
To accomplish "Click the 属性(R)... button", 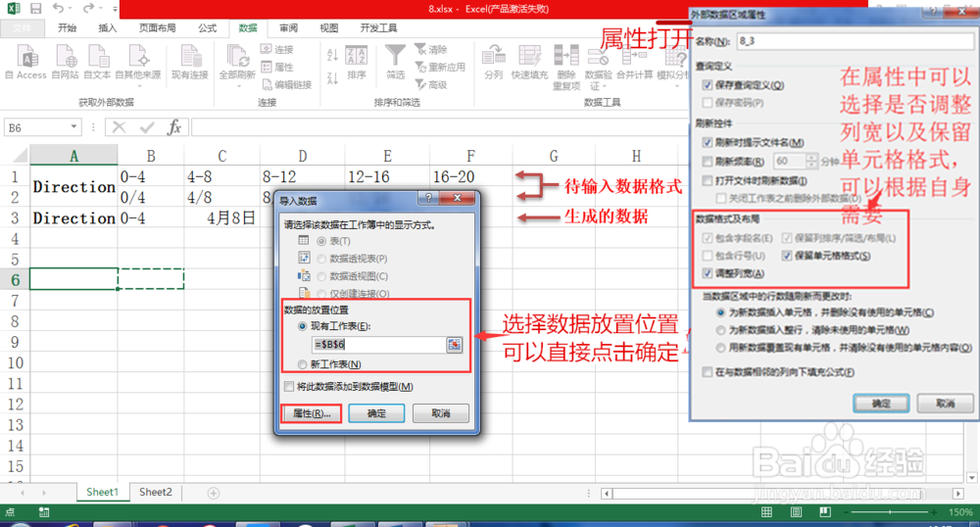I will click(x=312, y=413).
